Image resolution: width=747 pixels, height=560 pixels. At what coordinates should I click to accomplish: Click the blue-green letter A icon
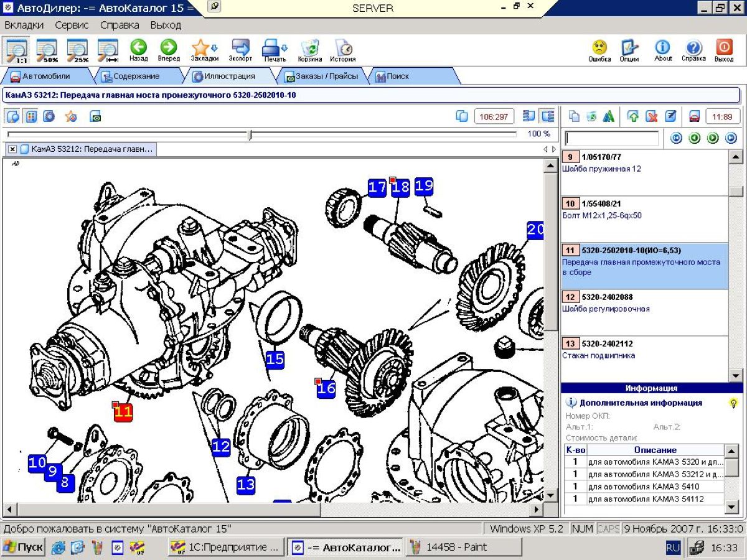pyautogui.click(x=609, y=116)
